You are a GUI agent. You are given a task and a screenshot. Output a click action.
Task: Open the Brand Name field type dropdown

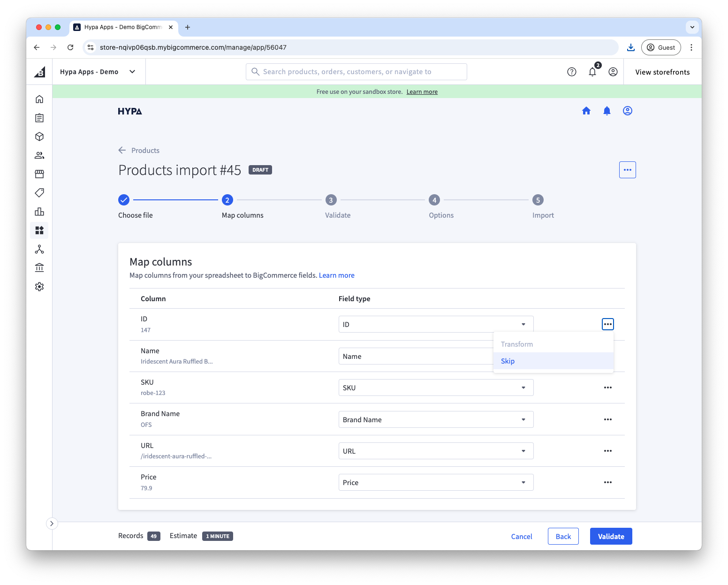point(435,419)
